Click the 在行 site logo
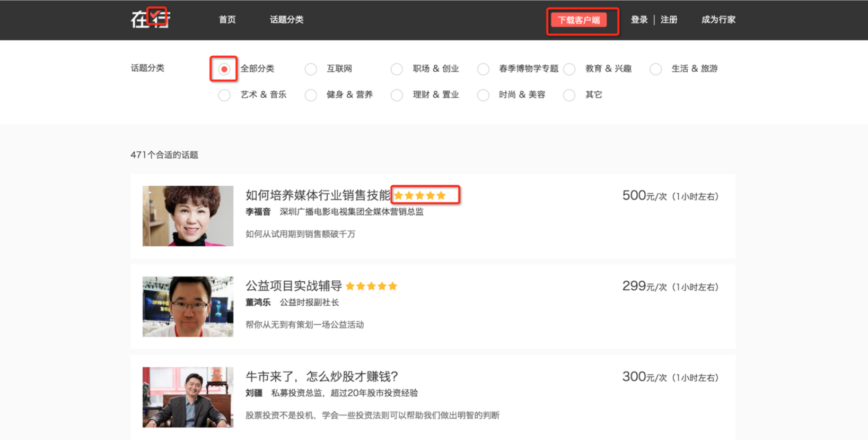 click(150, 19)
